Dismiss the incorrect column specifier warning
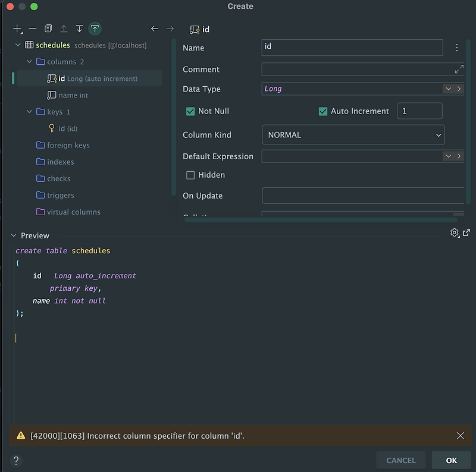476x472 pixels. pyautogui.click(x=460, y=436)
